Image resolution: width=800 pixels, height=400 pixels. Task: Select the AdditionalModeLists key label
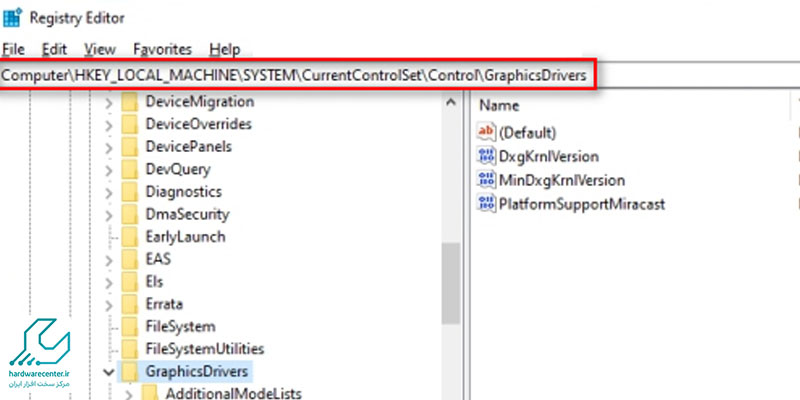233,394
